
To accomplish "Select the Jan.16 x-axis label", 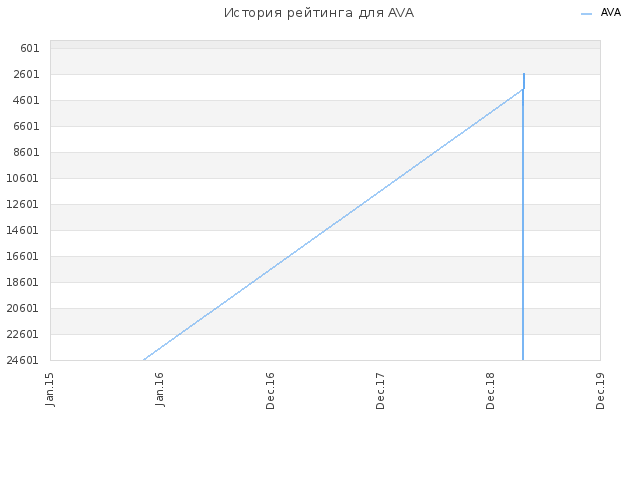I will 160,389.
